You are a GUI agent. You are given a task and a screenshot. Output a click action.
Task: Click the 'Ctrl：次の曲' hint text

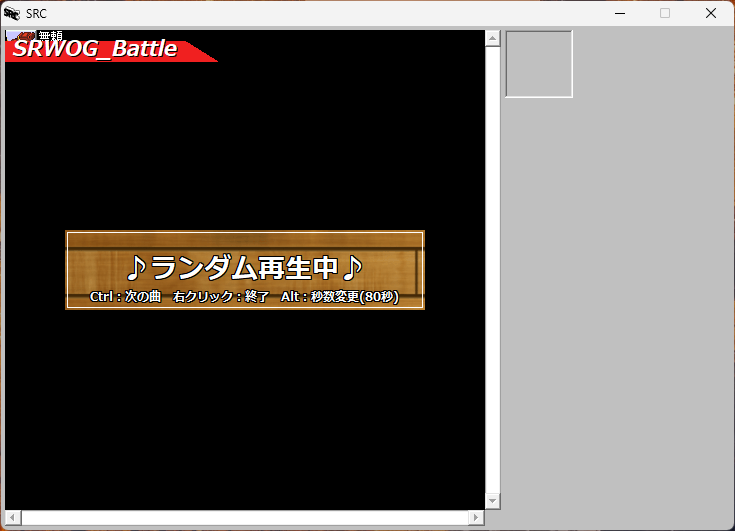pos(125,297)
